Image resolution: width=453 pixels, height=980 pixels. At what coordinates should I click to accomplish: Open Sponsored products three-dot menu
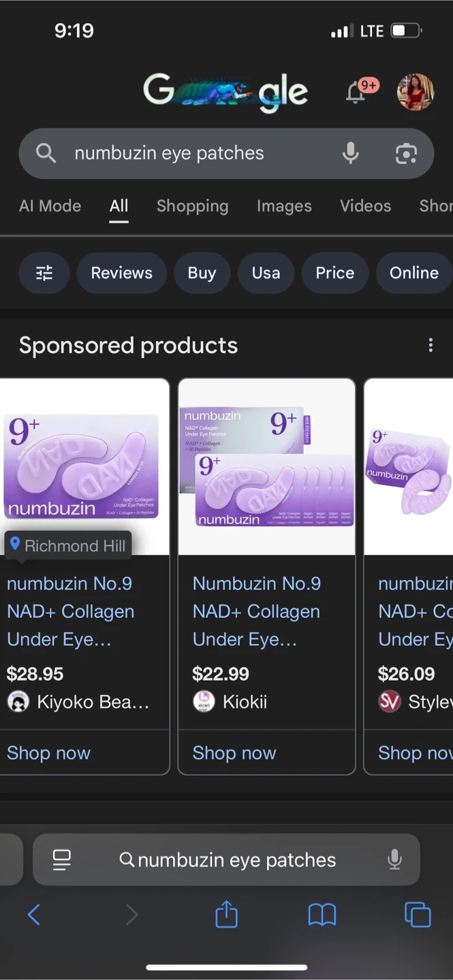click(x=431, y=346)
